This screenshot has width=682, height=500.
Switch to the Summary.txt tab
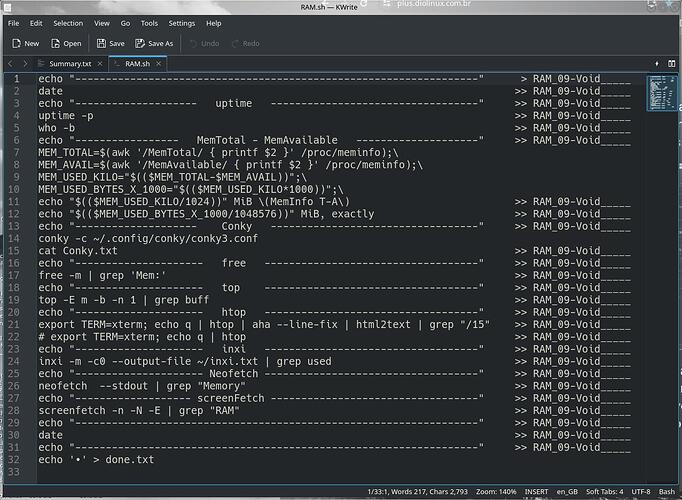[70, 63]
